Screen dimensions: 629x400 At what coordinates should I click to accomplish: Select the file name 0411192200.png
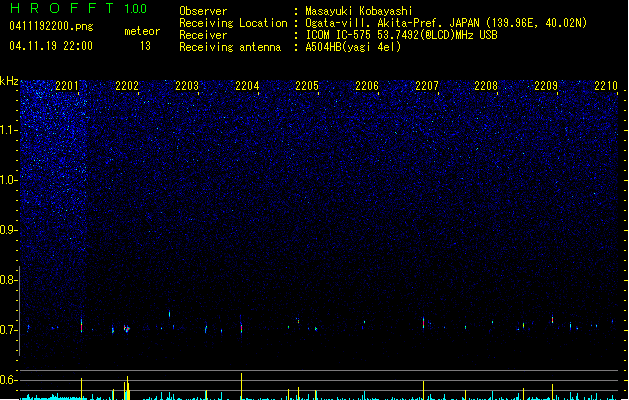click(x=51, y=26)
